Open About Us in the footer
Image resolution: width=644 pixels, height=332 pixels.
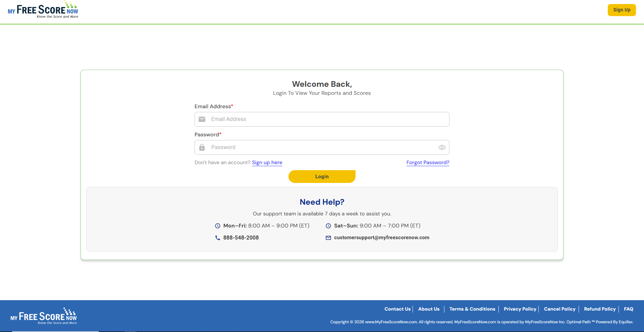click(x=429, y=309)
